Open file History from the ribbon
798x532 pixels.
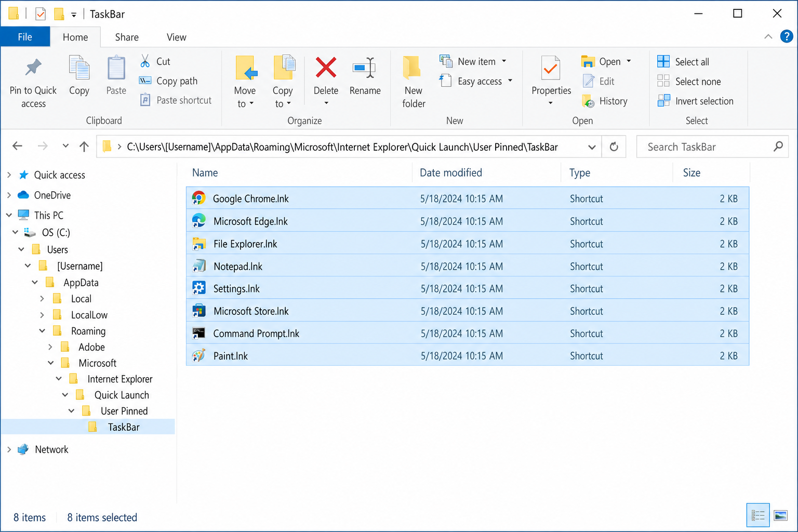point(605,101)
